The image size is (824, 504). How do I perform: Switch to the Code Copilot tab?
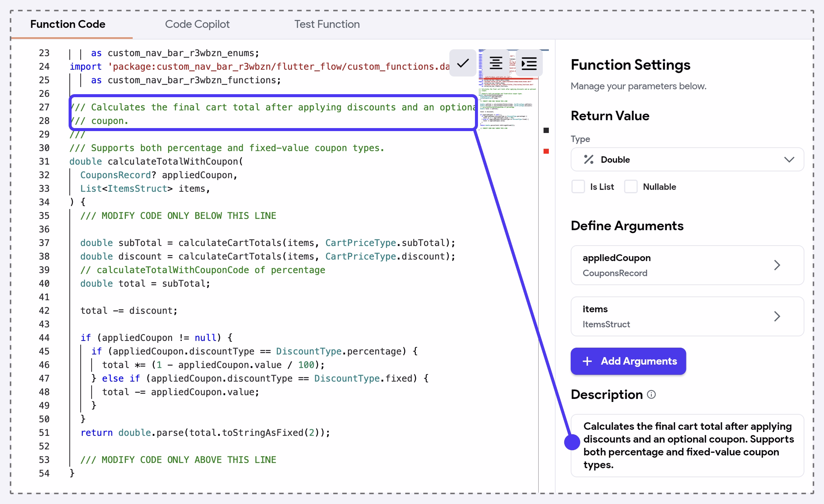(x=197, y=24)
